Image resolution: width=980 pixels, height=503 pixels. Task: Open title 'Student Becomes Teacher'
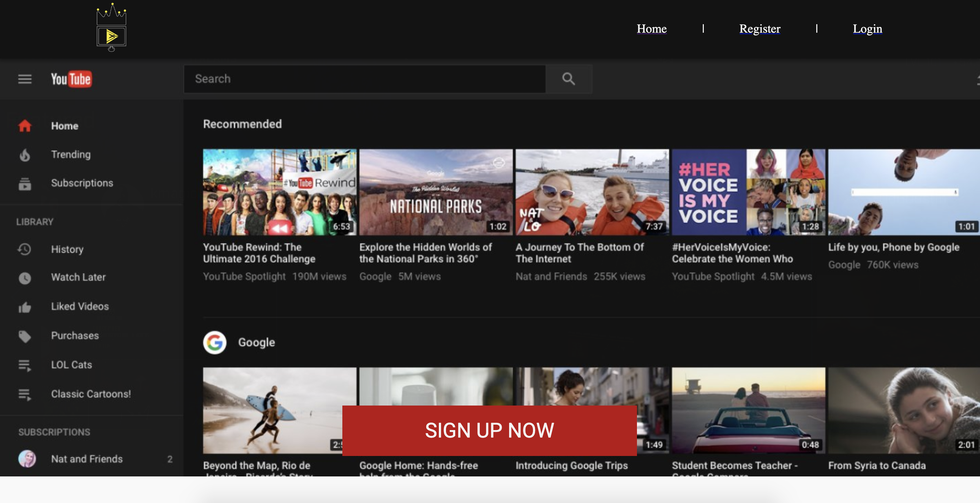pos(735,466)
